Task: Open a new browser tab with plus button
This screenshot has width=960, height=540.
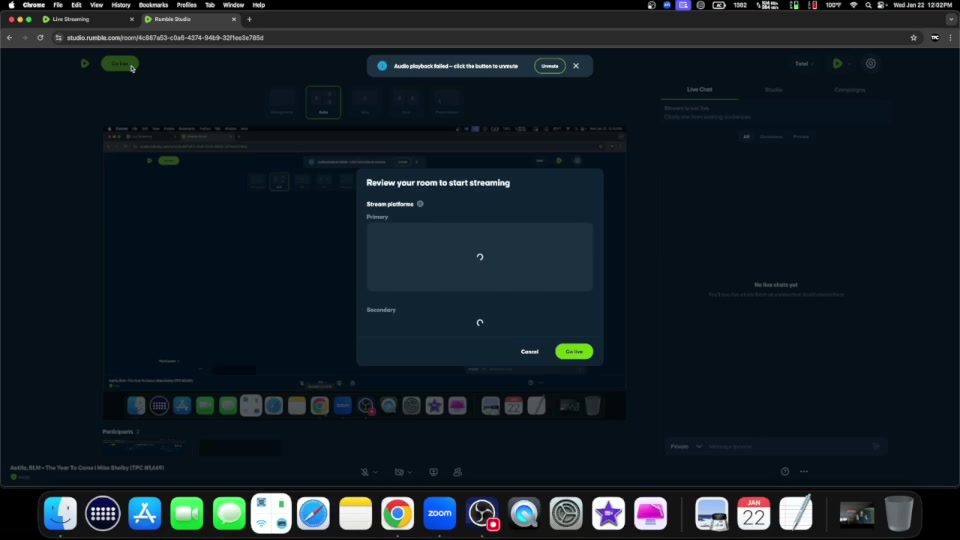Action: [x=249, y=19]
